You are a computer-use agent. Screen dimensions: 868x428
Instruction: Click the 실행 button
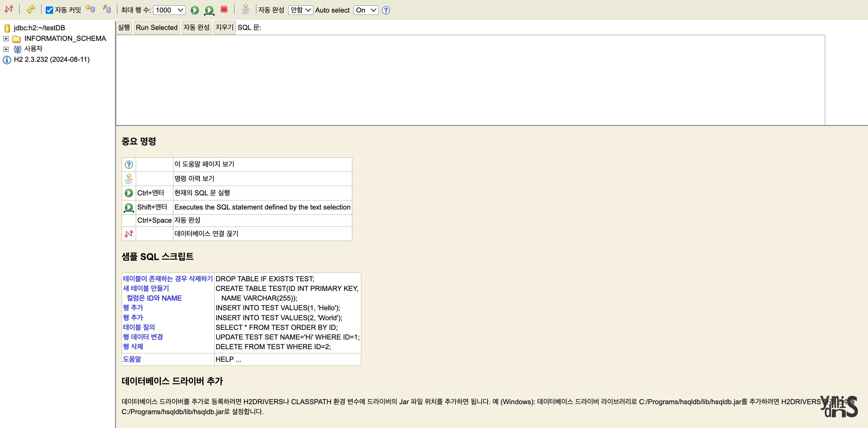[124, 28]
